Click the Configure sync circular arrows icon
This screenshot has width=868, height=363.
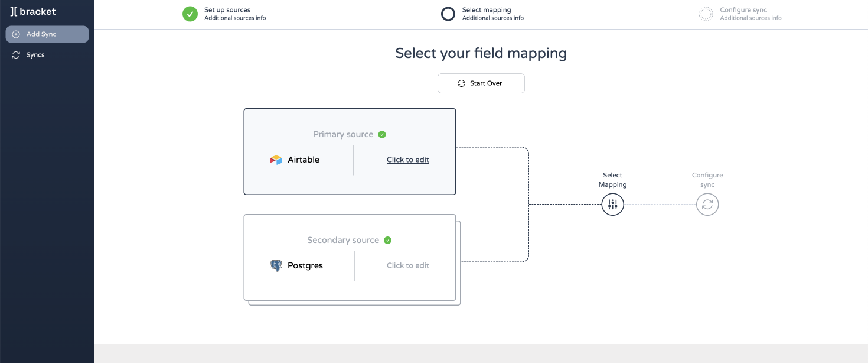tap(707, 205)
